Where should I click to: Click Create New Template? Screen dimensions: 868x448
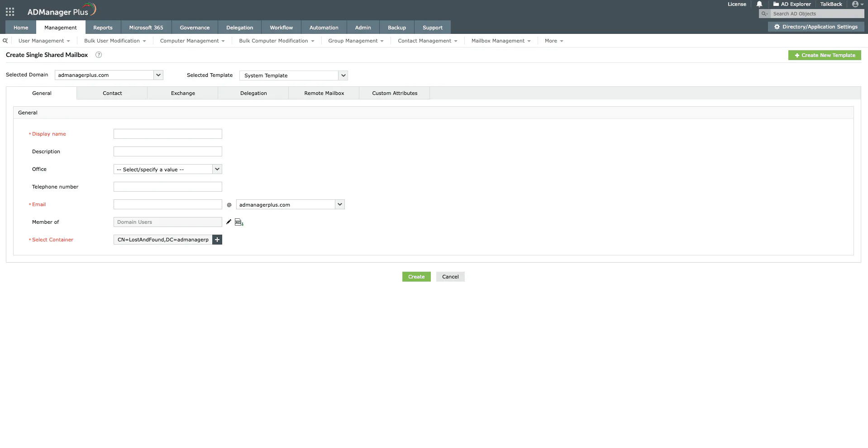824,55
